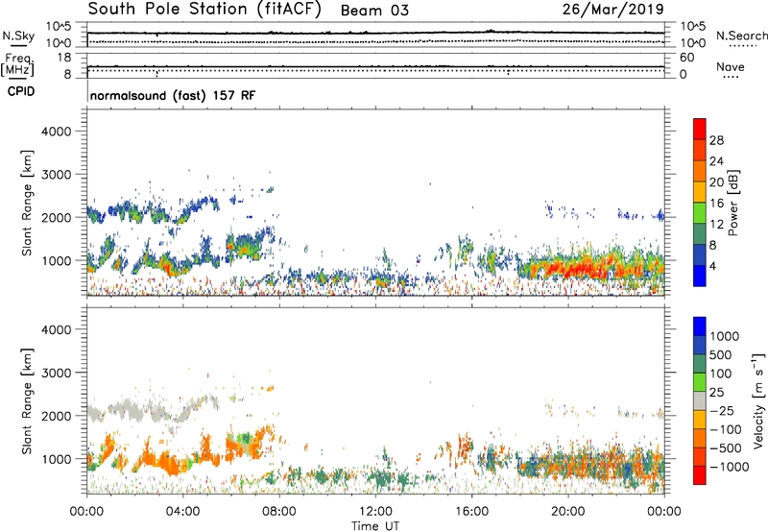
Task: Click '-1000' on the Velocity scale
Action: (x=729, y=467)
